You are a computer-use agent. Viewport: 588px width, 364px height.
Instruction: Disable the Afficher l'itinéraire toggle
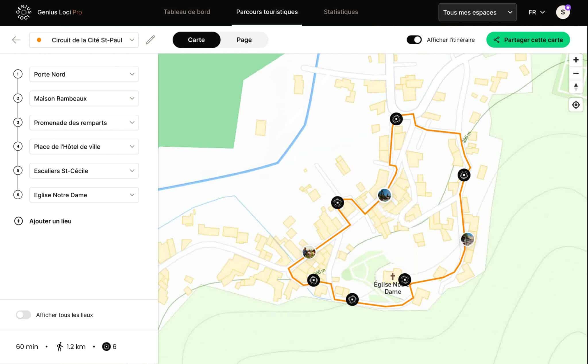[414, 40]
